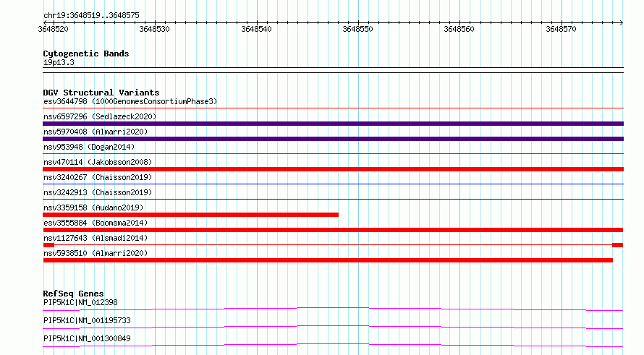Click the 3648540 ruler position label
Viewport: 644px width, 355px height.
(x=256, y=29)
